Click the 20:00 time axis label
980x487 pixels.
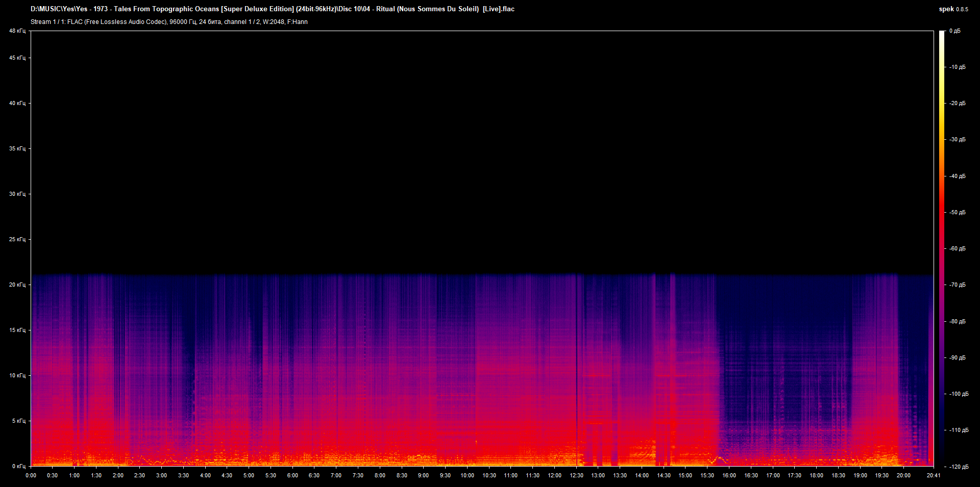pos(903,476)
